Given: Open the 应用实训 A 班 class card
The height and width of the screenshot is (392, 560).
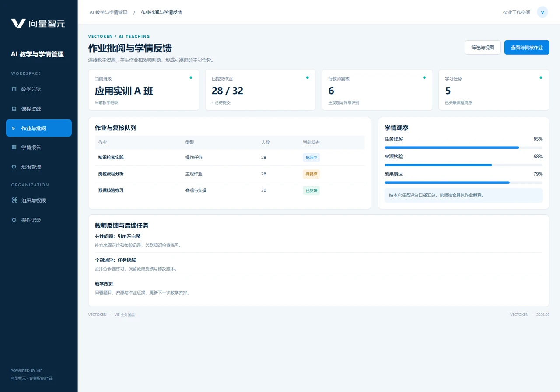Looking at the screenshot, I should tap(144, 90).
